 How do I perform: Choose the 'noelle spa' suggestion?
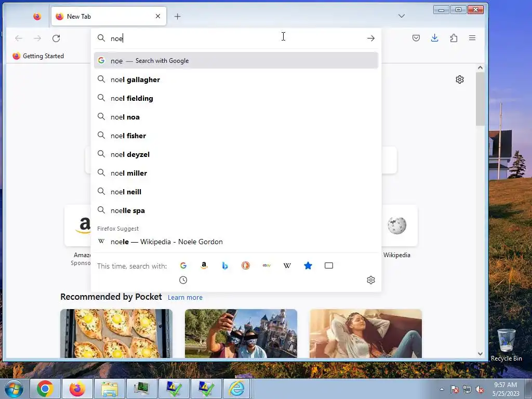coord(236,210)
